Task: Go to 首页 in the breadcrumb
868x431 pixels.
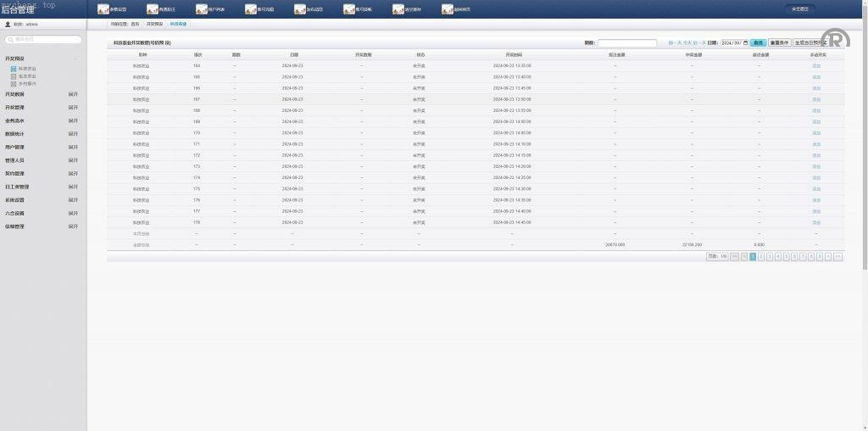Action: [x=136, y=25]
